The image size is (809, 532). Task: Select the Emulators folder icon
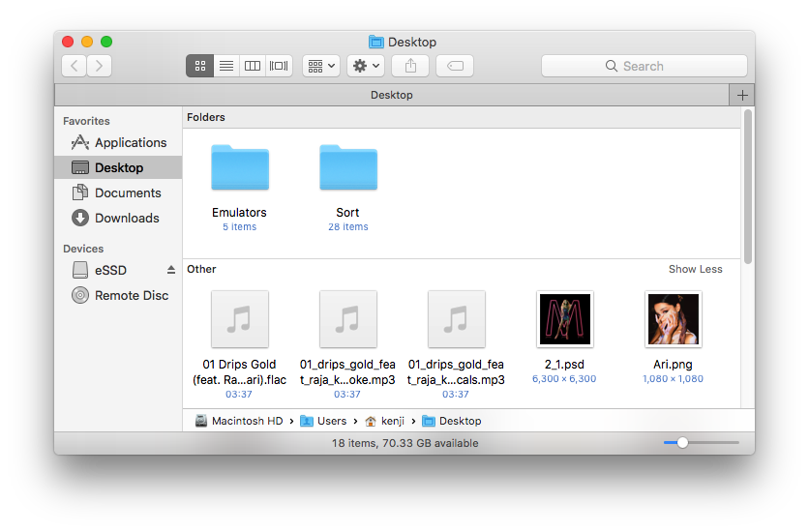pos(240,167)
